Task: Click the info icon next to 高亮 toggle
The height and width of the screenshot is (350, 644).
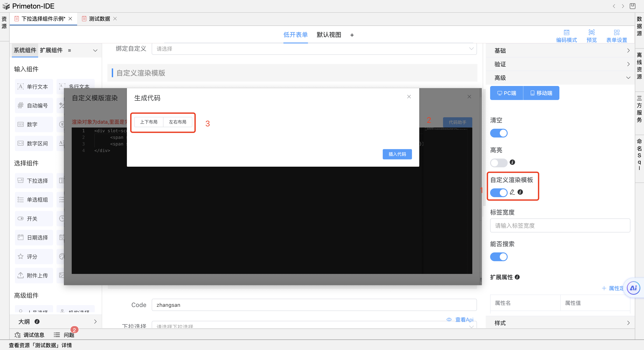Action: tap(512, 162)
